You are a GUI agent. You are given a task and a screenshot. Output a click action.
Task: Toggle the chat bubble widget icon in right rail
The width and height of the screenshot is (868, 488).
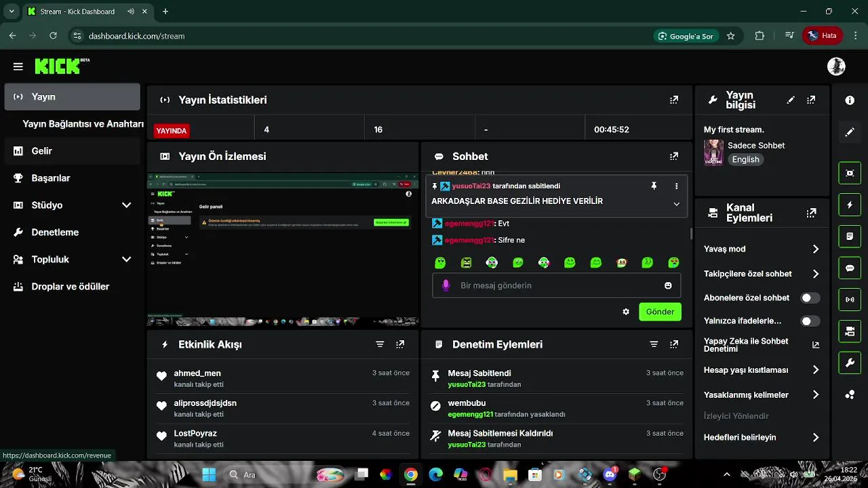point(850,268)
